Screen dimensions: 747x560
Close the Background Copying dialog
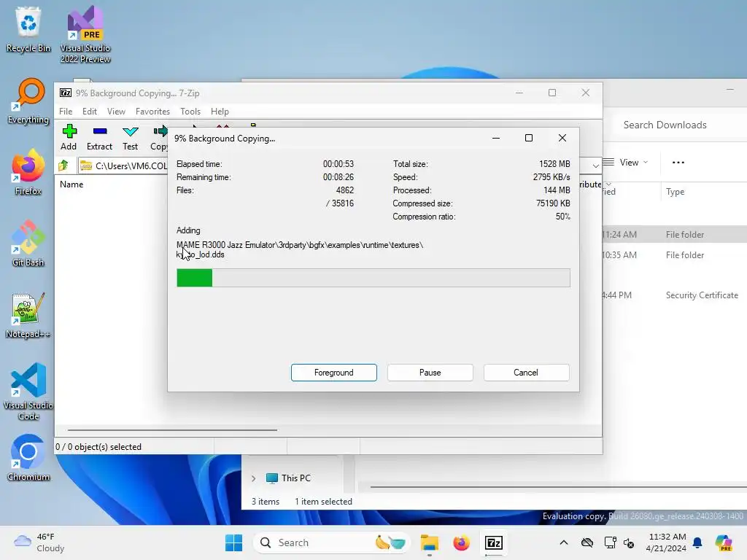point(562,138)
